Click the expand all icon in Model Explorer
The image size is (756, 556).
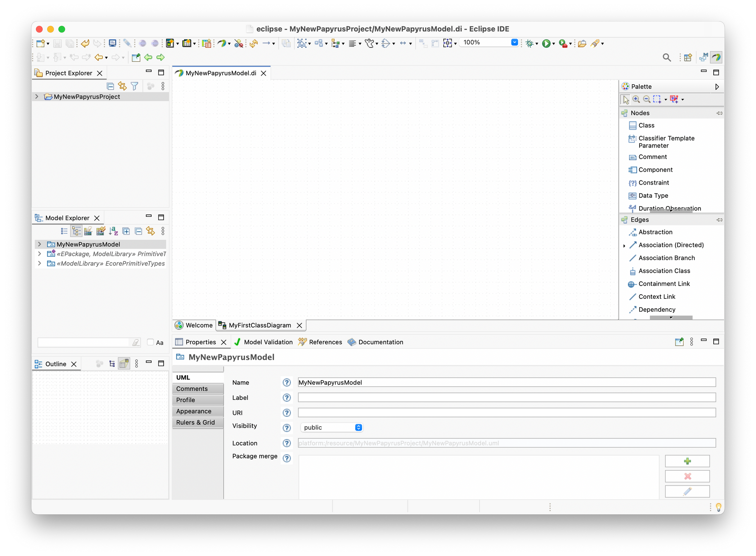click(126, 231)
